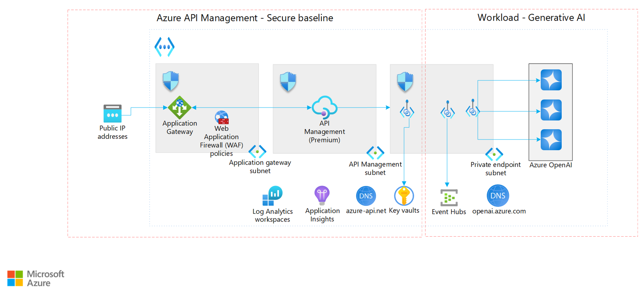644x292 pixels.
Task: Click the Public IP addresses icon
Action: point(112,114)
